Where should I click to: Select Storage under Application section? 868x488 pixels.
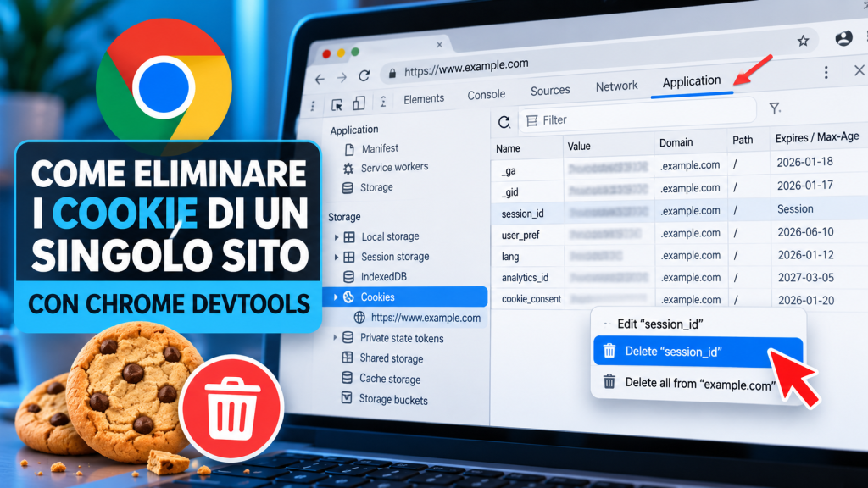[376, 187]
